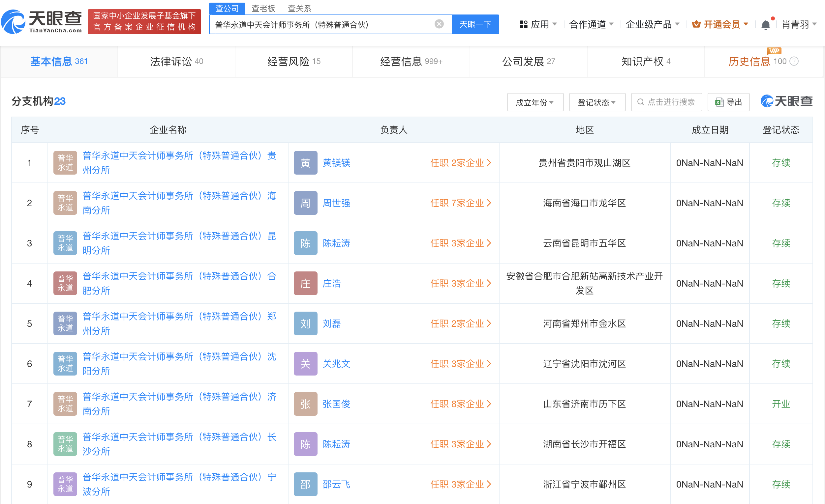The width and height of the screenshot is (825, 504).
Task: Expand the 应用 menu
Action: [538, 24]
